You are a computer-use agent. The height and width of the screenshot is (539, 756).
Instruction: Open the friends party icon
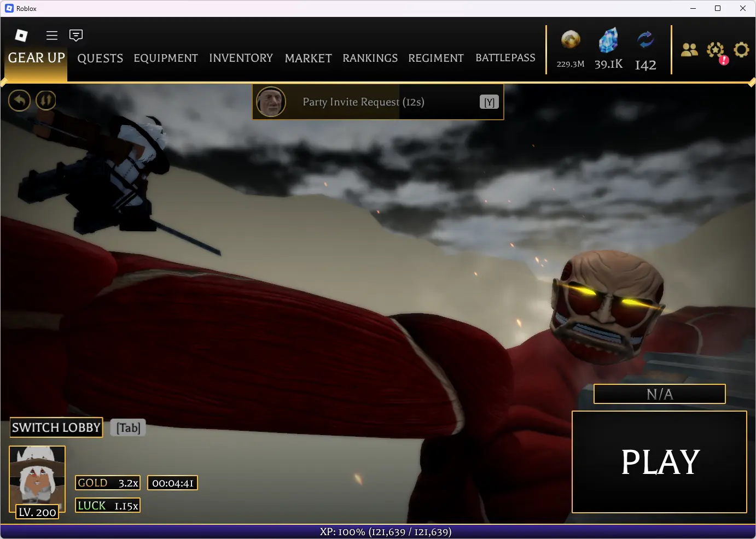[x=689, y=50]
